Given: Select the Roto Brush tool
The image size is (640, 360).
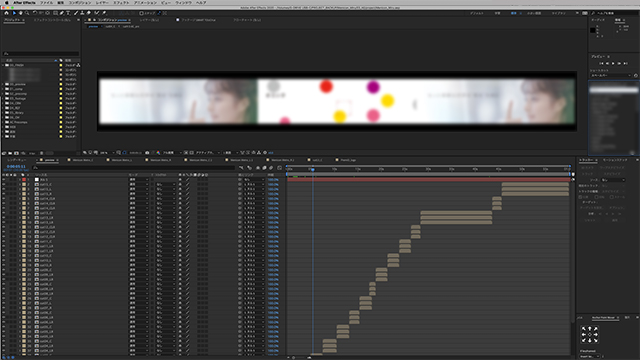Looking at the screenshot, I should tap(97, 13).
